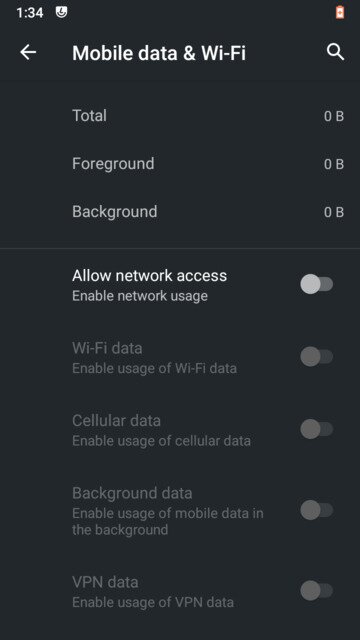Viewport: 360px width, 640px height.
Task: Tap the Cellular data label
Action: pos(116,421)
